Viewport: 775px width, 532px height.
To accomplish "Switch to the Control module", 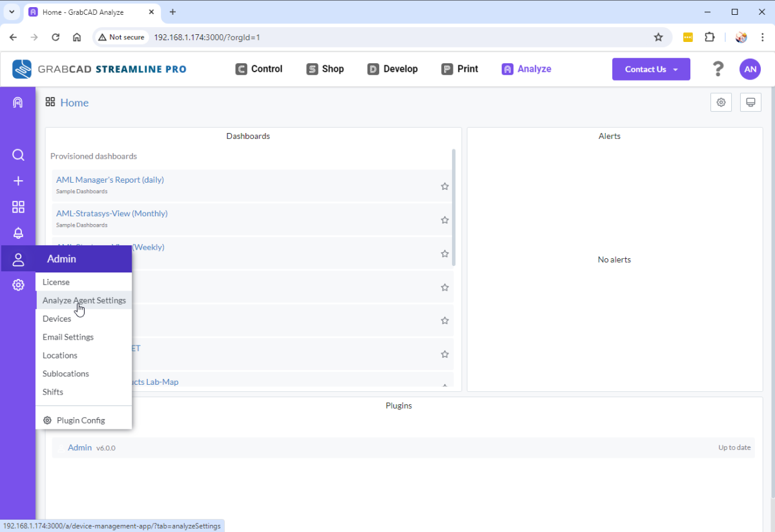I will coord(259,69).
